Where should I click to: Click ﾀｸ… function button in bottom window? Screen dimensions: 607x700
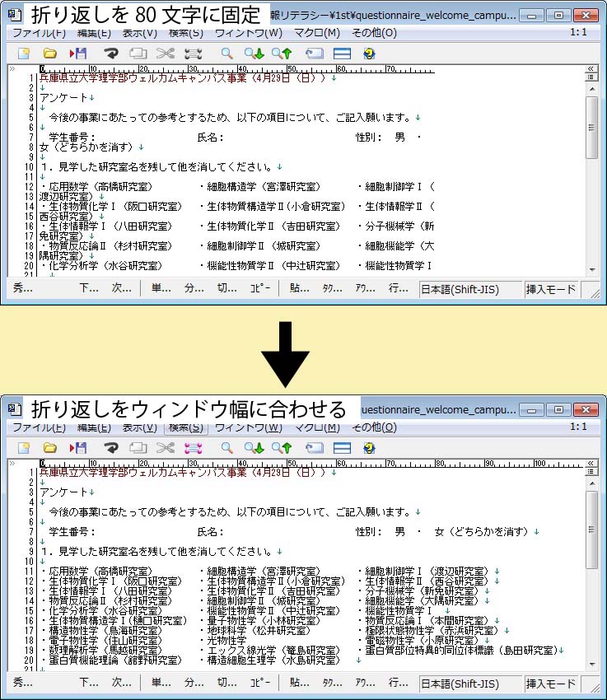[x=332, y=682]
